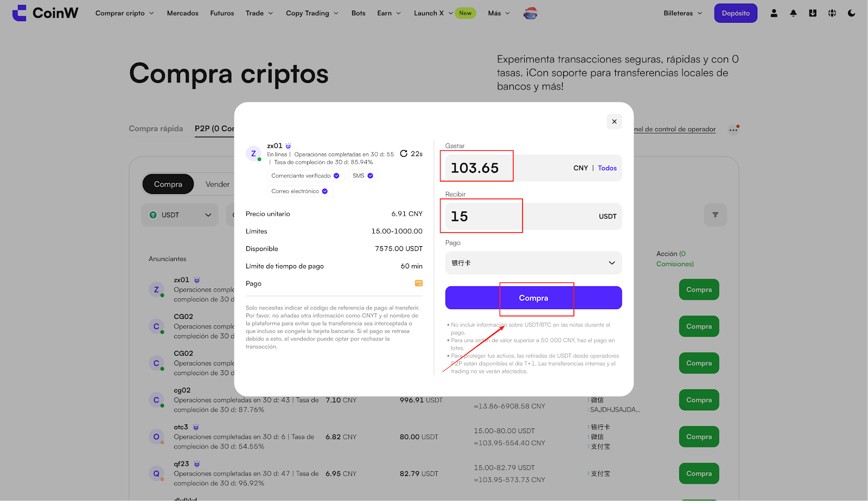Click the app download icon
Screen dimensions: 868x501
(813, 13)
